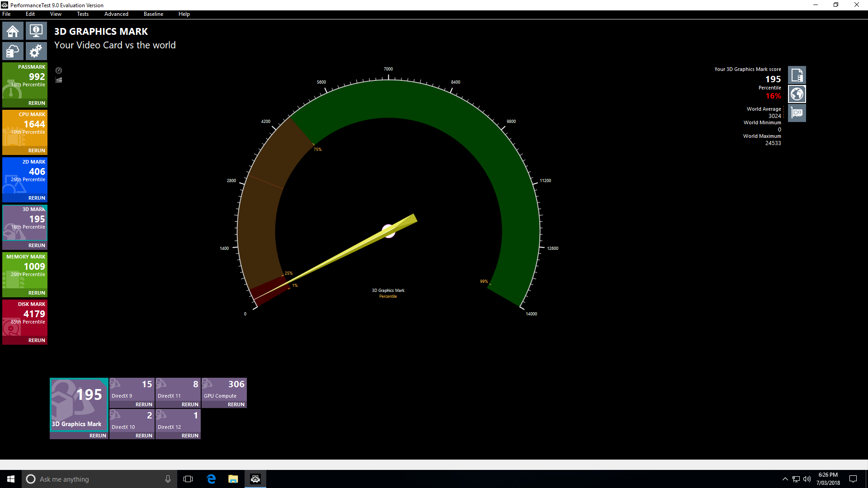
Task: Click the 99% percentile marker on gauge
Action: tap(484, 282)
